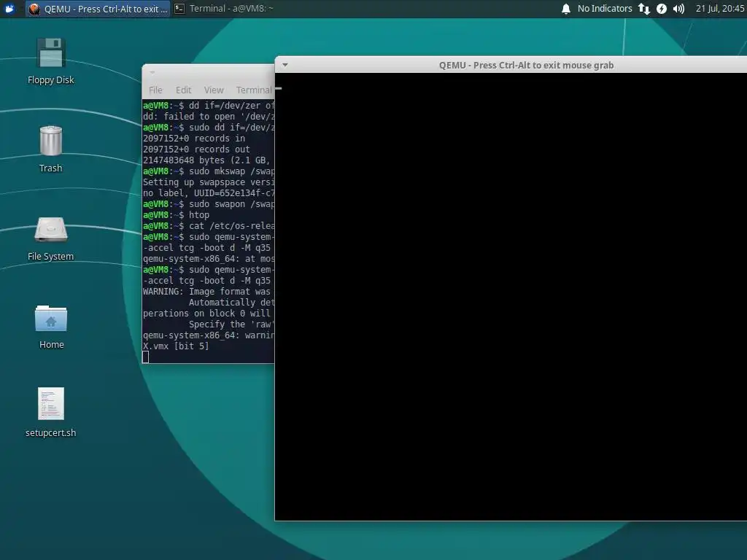747x560 pixels.
Task: Click the 'Setting up swapspace' output line
Action: tap(209, 182)
